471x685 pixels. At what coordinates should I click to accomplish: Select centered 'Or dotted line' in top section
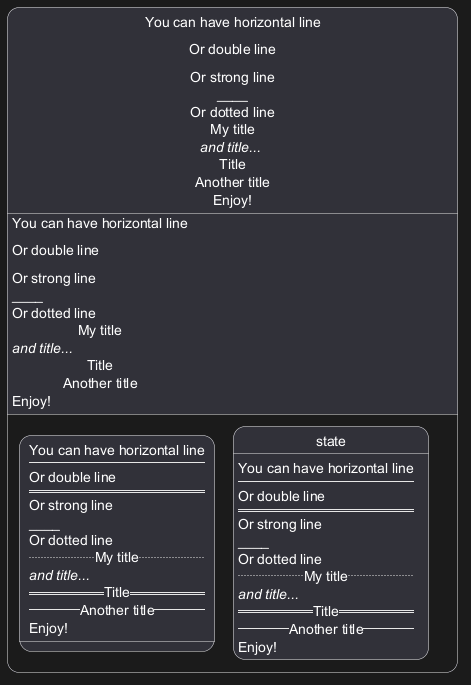(232, 112)
